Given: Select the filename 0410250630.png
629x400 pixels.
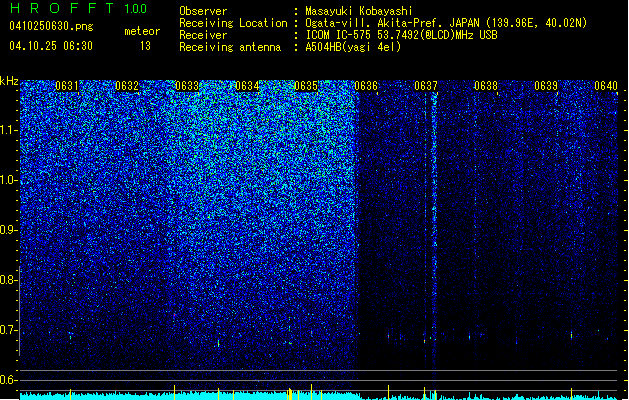Looking at the screenshot, I should (x=51, y=26).
